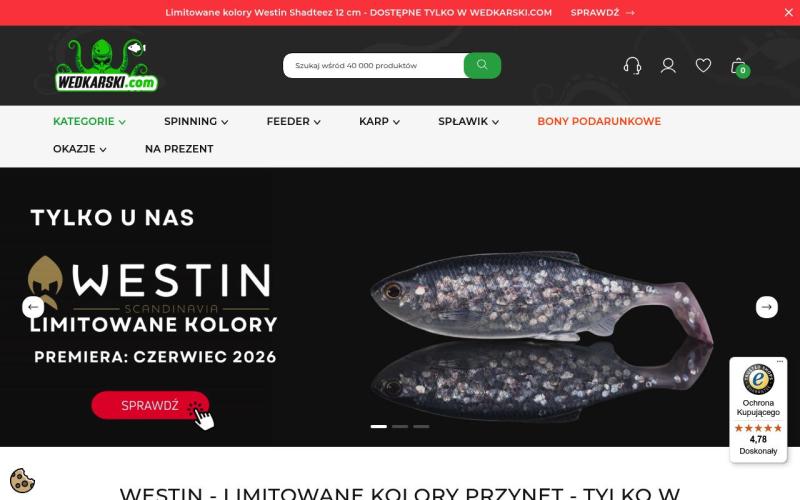Click Wedkarski.com octopus logo
This screenshot has width=800, height=500.
coord(107,65)
